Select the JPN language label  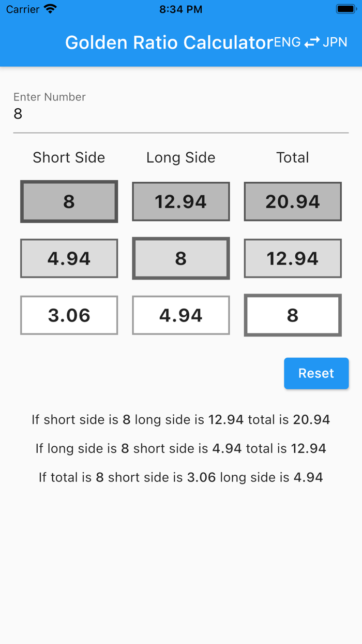pos(335,42)
